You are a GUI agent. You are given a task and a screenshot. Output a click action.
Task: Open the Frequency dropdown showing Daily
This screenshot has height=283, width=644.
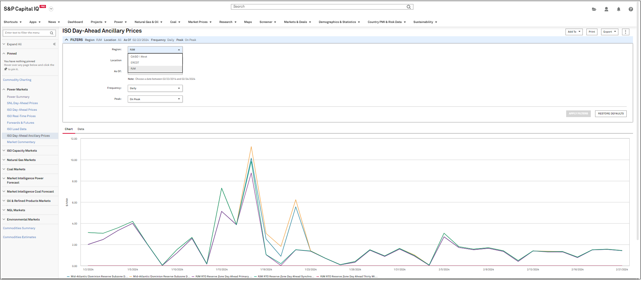tap(155, 88)
